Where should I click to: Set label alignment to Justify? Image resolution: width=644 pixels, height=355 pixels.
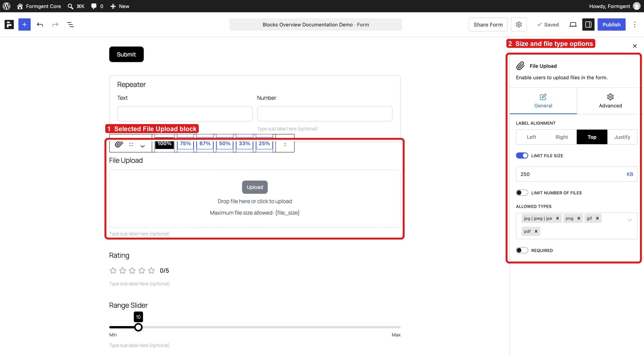[x=622, y=137]
